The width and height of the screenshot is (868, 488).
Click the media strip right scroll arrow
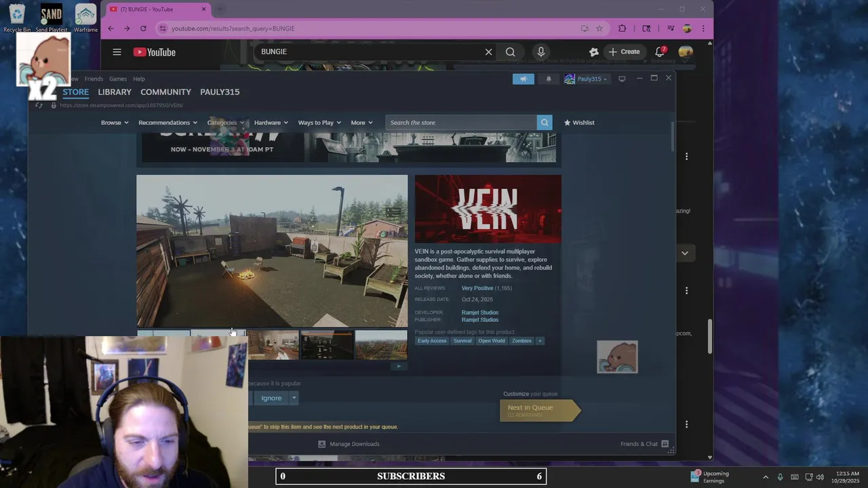(399, 367)
